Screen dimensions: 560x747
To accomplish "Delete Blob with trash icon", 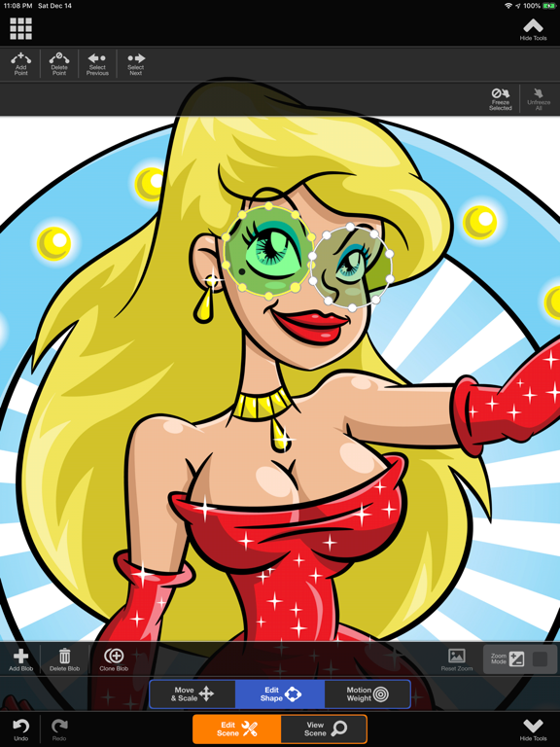I will pos(65,659).
